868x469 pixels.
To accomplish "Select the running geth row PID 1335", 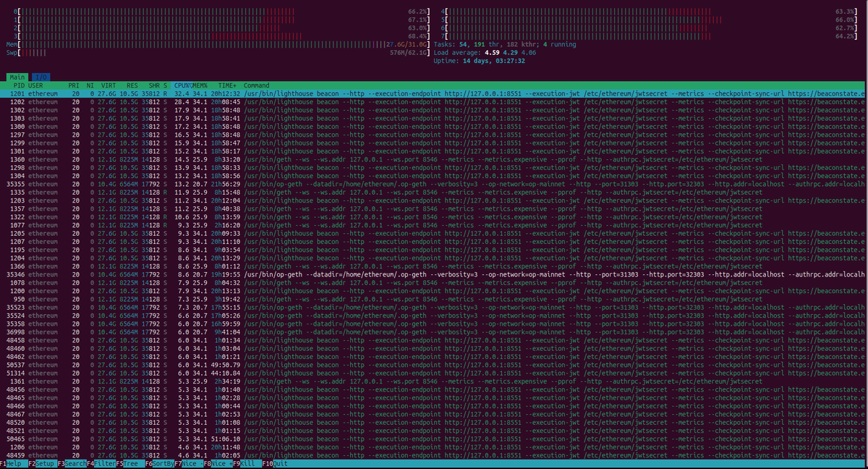I will coord(434,192).
